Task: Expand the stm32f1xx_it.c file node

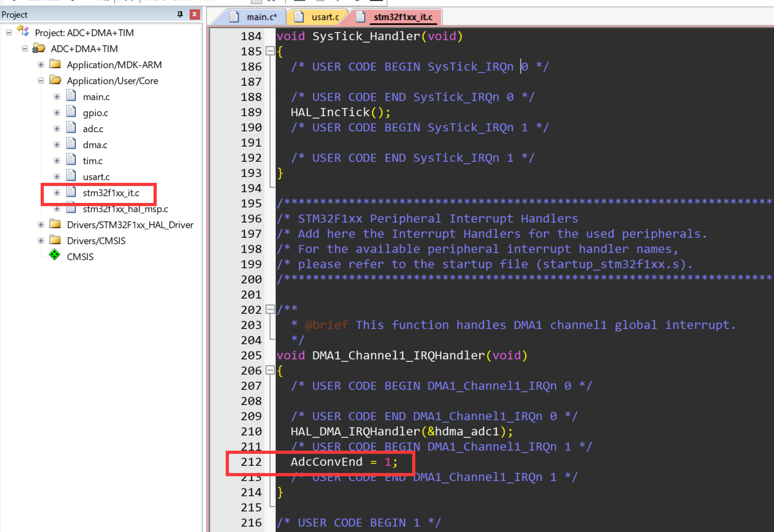Action: tap(57, 193)
